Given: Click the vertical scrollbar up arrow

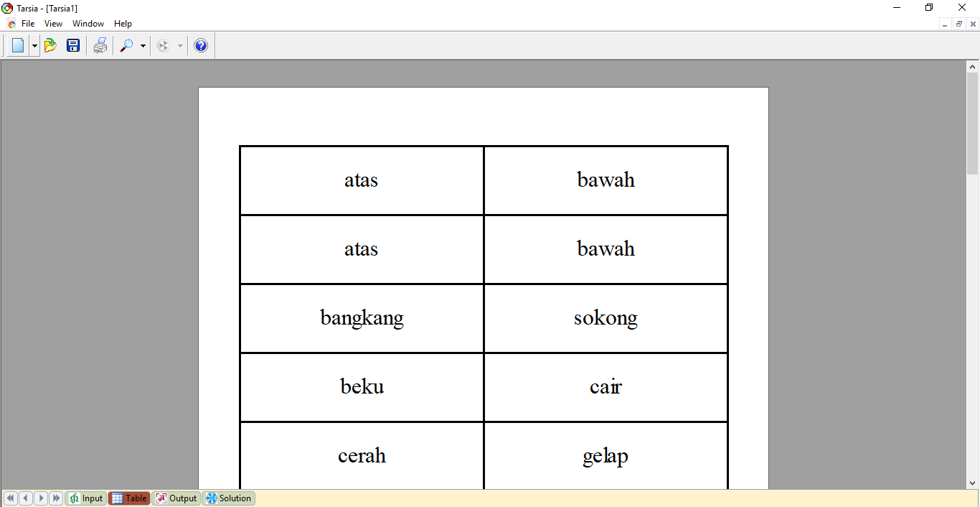Looking at the screenshot, I should coord(973,67).
